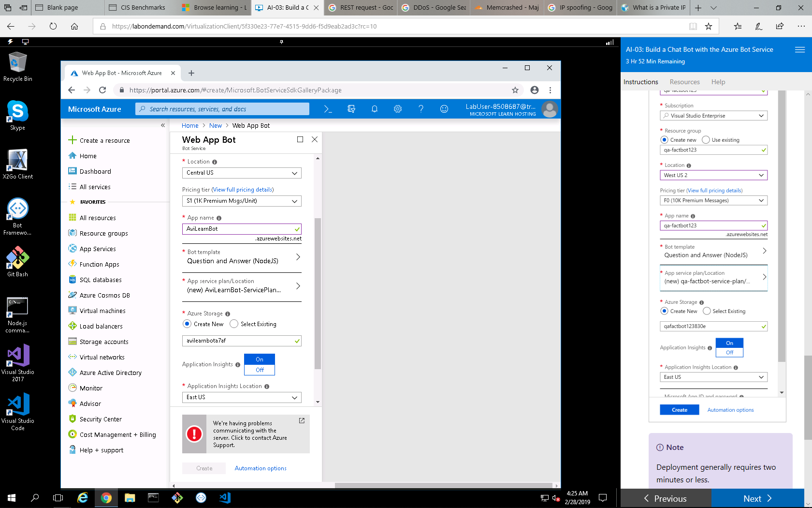Select Use existing for Resource group

click(x=706, y=139)
